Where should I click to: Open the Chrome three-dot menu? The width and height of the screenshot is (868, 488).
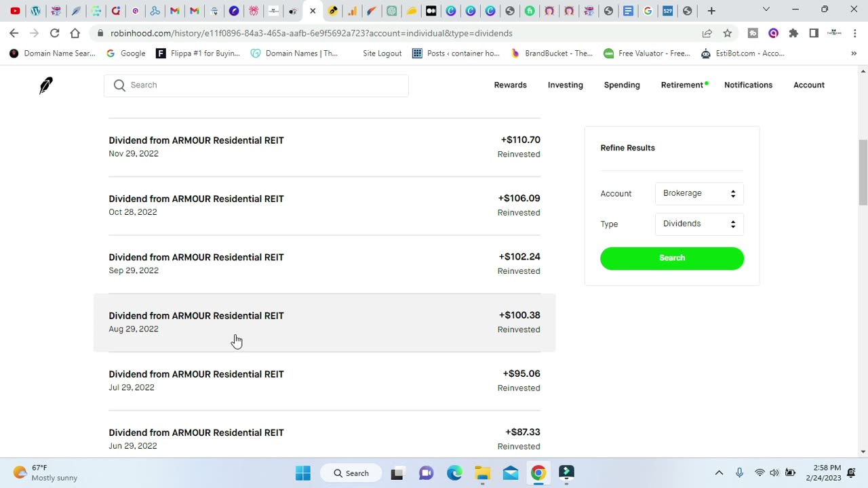pyautogui.click(x=854, y=33)
